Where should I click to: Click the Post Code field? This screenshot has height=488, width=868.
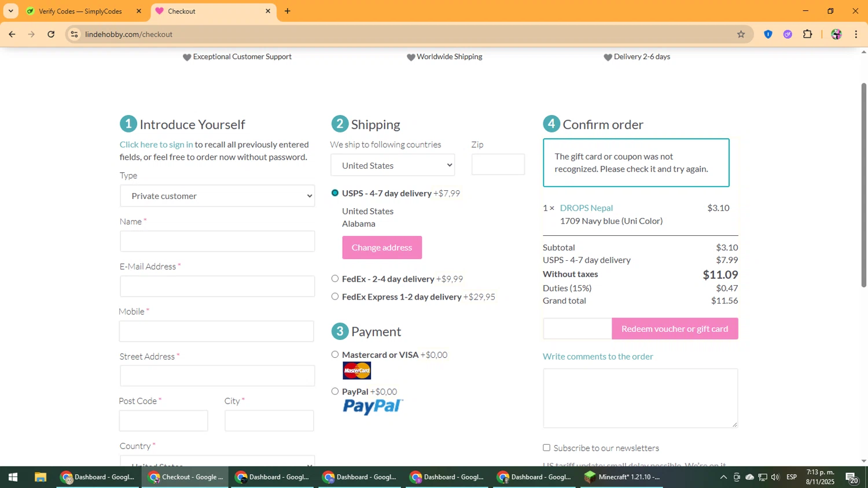pyautogui.click(x=164, y=421)
